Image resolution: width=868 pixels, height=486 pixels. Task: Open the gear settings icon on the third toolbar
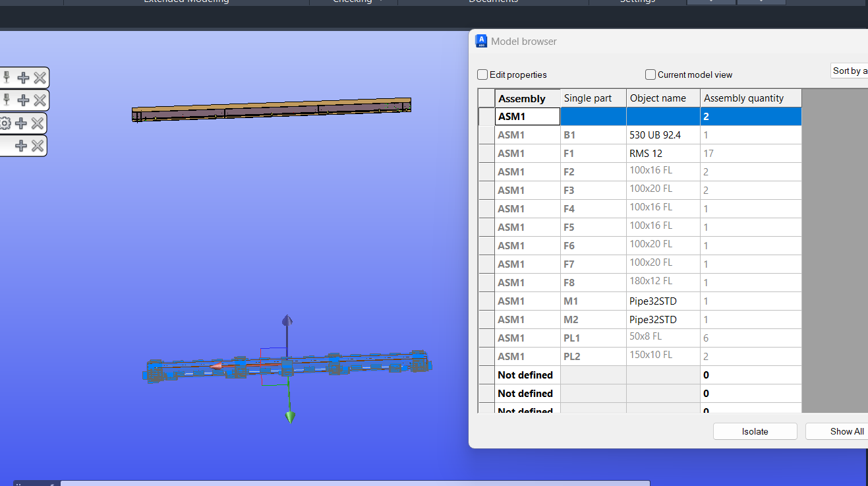tap(7, 123)
